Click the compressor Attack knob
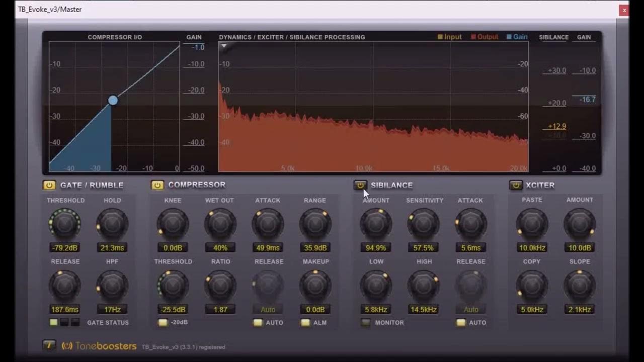Screen dimensions: 644x362 click(x=268, y=224)
